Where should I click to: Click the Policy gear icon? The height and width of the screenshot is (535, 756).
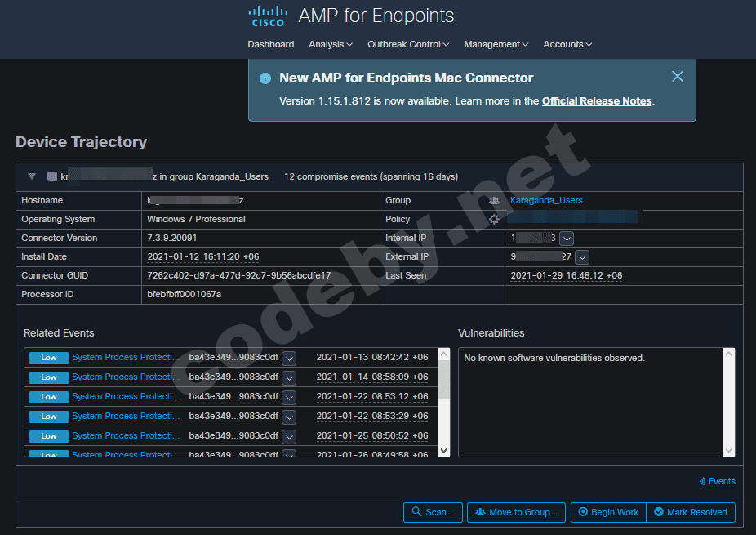click(x=494, y=219)
